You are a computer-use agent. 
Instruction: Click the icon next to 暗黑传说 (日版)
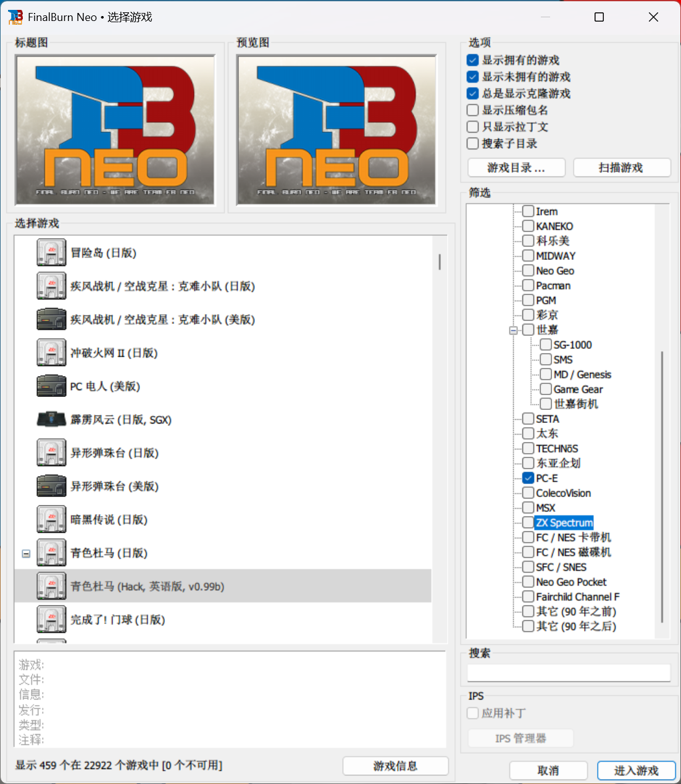51,519
